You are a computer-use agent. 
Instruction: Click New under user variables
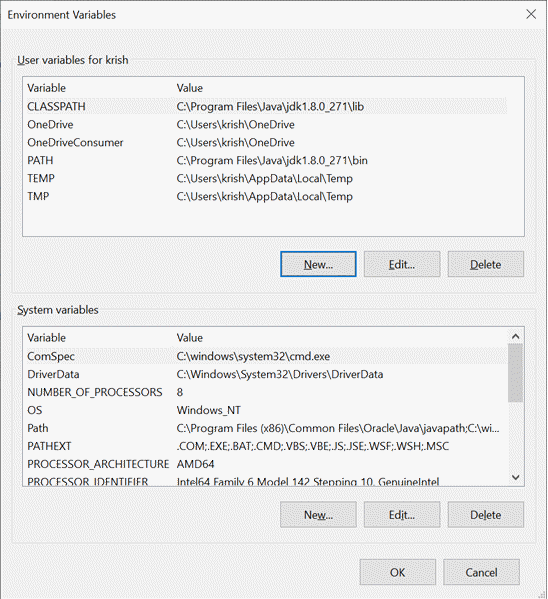click(318, 264)
